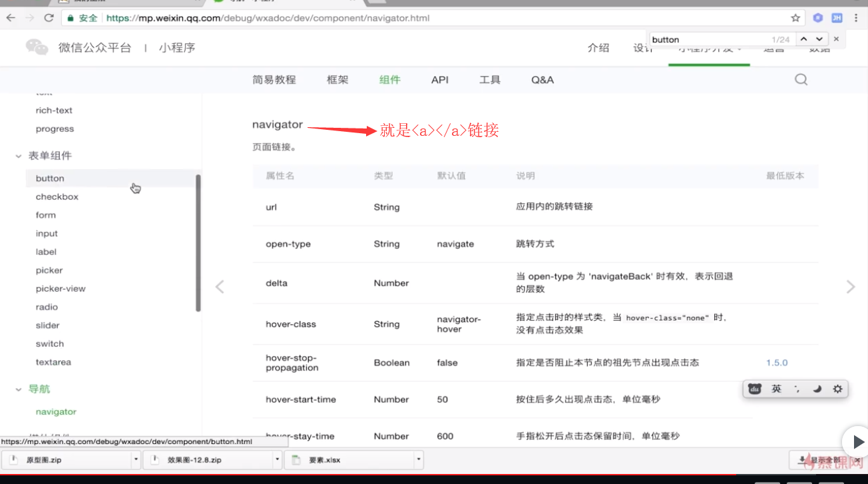
Task: Switch to the 组件 tab
Action: pyautogui.click(x=390, y=79)
